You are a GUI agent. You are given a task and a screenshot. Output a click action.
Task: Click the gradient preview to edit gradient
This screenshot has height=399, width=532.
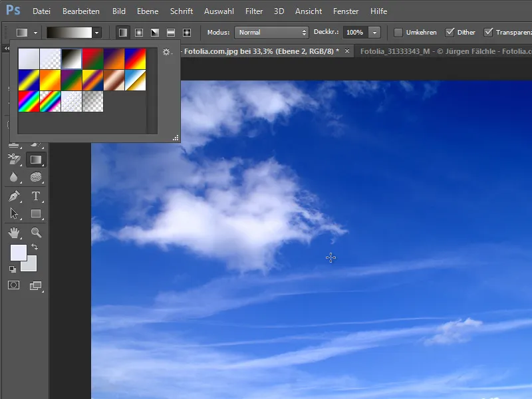pos(69,33)
